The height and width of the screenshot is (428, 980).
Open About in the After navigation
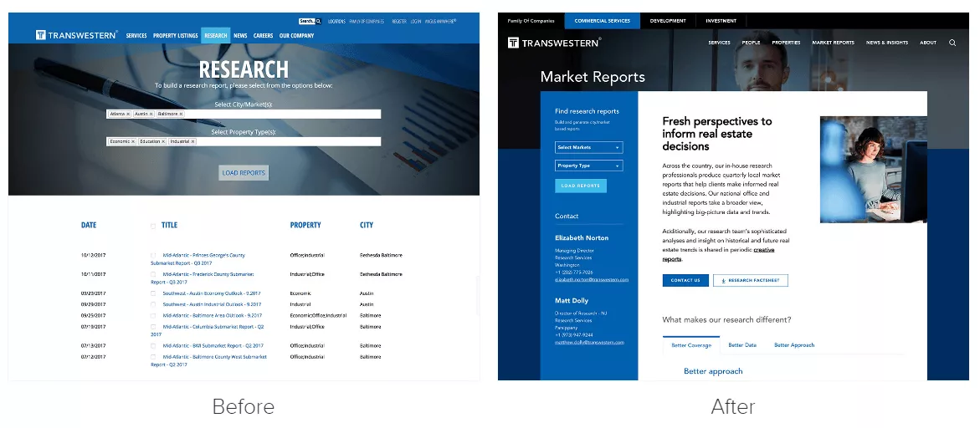coord(928,43)
